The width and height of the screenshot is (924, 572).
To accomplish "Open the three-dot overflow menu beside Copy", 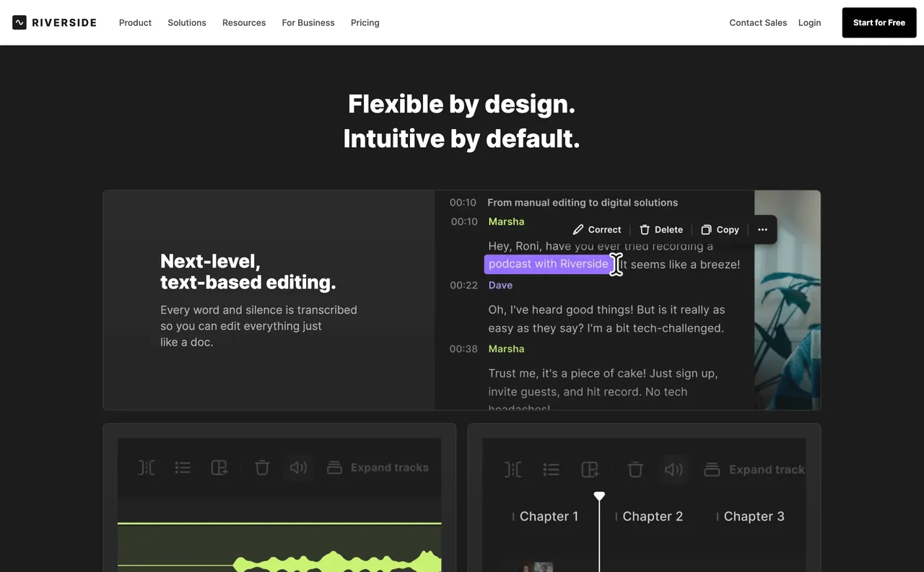I will point(762,229).
